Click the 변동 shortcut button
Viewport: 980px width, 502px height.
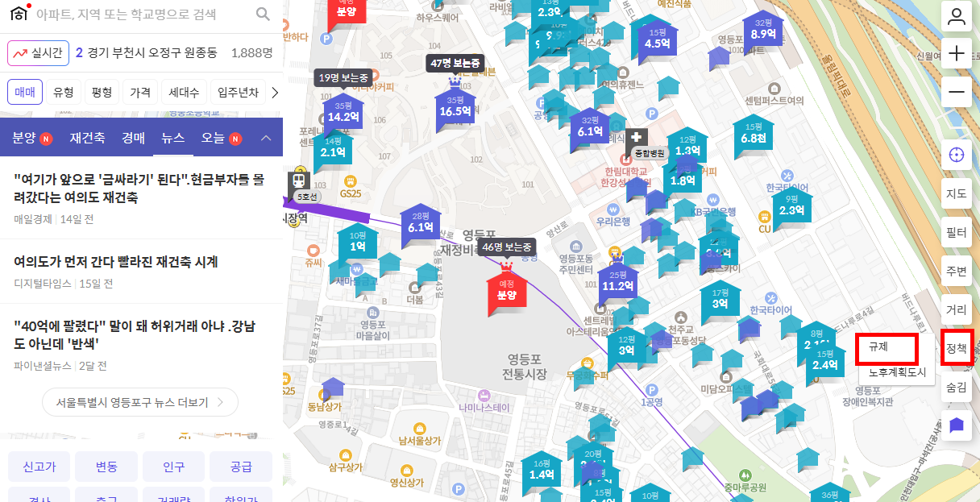(106, 467)
